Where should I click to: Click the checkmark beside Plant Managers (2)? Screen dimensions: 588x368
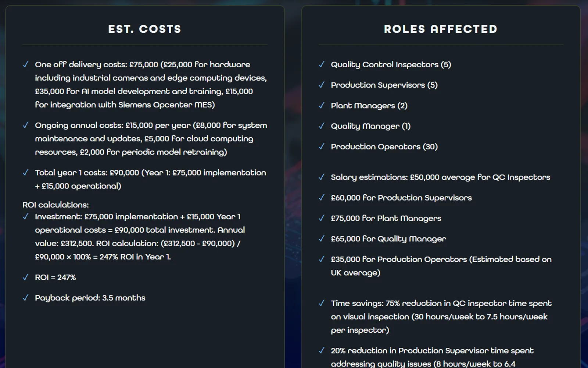click(x=322, y=106)
